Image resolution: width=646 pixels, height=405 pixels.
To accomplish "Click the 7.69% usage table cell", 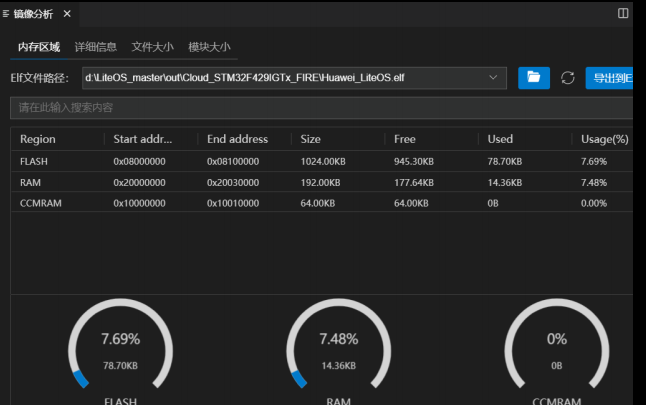I will 594,162.
